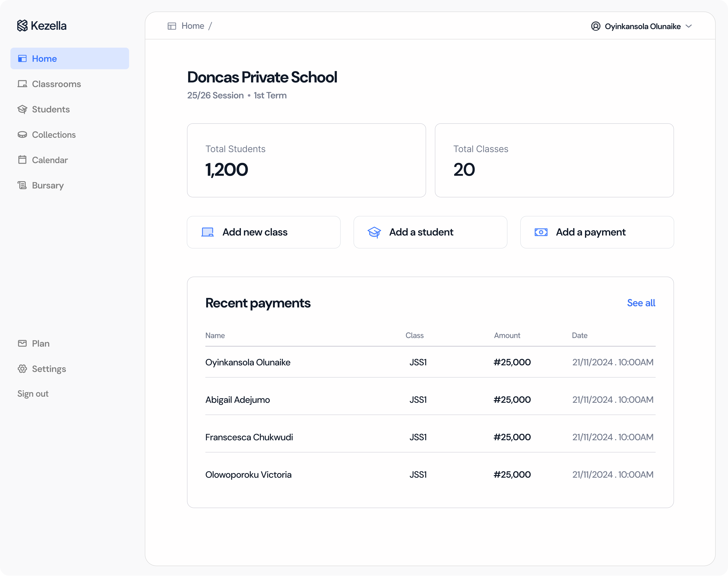The image size is (728, 576).
Task: Expand the Oyinkansola Olunaike account chevron
Action: [x=689, y=26]
